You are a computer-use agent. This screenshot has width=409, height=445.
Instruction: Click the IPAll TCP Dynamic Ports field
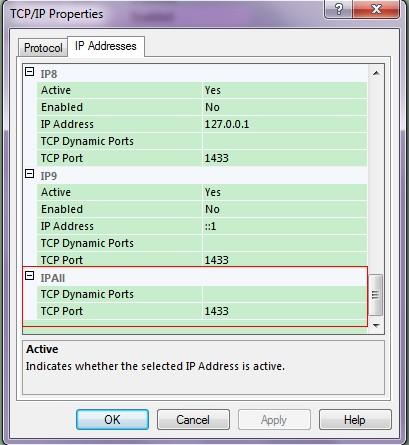coord(285,294)
